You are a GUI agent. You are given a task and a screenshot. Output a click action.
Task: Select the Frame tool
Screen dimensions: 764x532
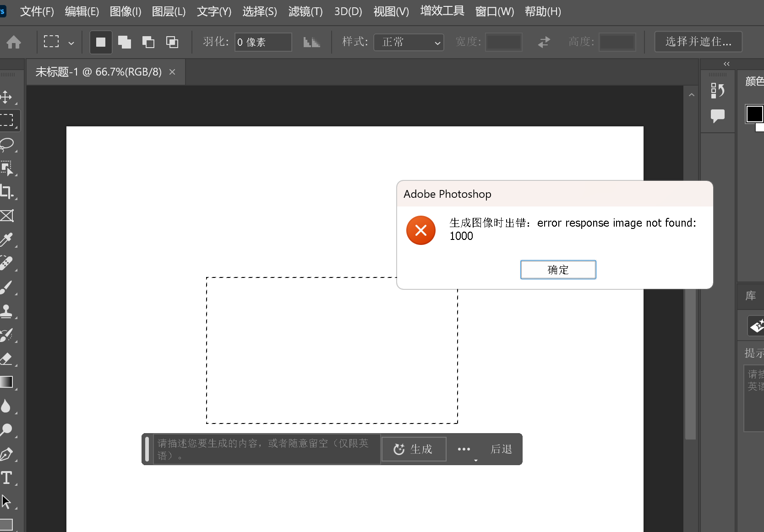(x=6, y=216)
